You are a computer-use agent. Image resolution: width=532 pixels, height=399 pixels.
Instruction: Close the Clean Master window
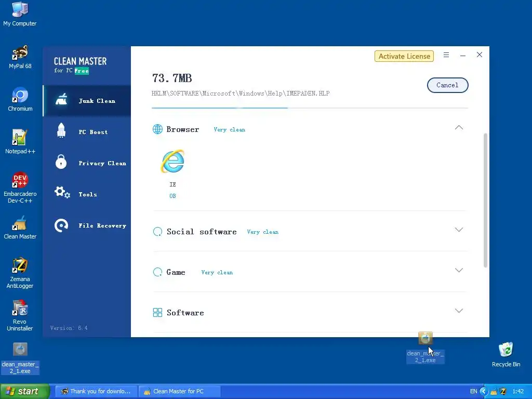coord(480,55)
